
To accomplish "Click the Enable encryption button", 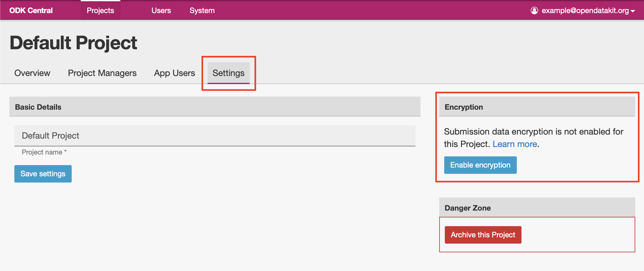I will pos(480,165).
